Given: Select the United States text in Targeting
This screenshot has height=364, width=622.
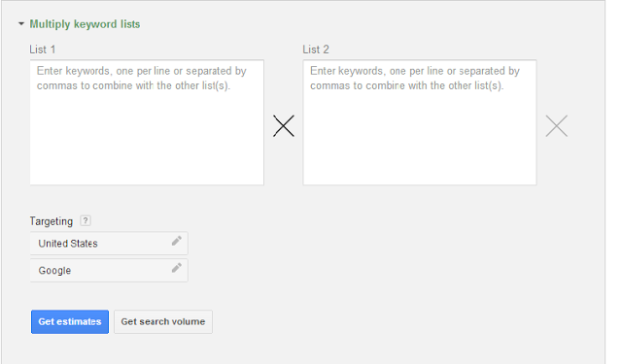Looking at the screenshot, I should [68, 244].
